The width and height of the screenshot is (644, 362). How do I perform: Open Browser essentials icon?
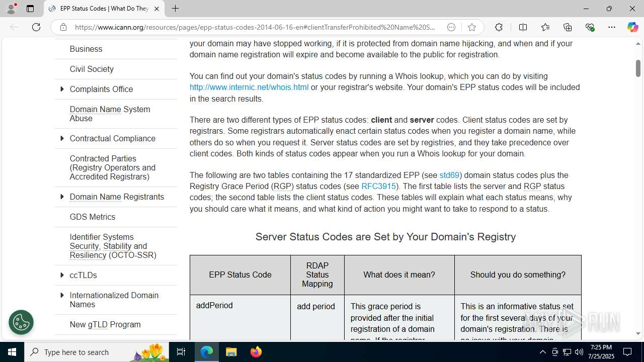(x=590, y=27)
